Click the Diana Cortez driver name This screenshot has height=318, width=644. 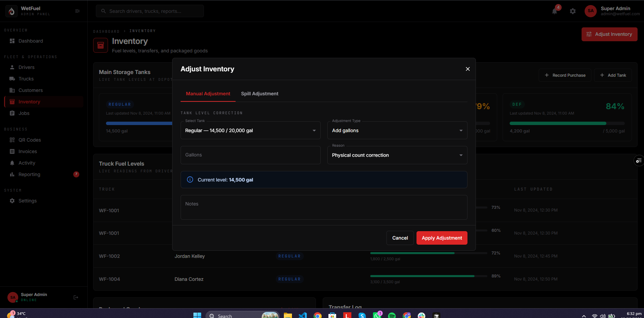click(189, 279)
